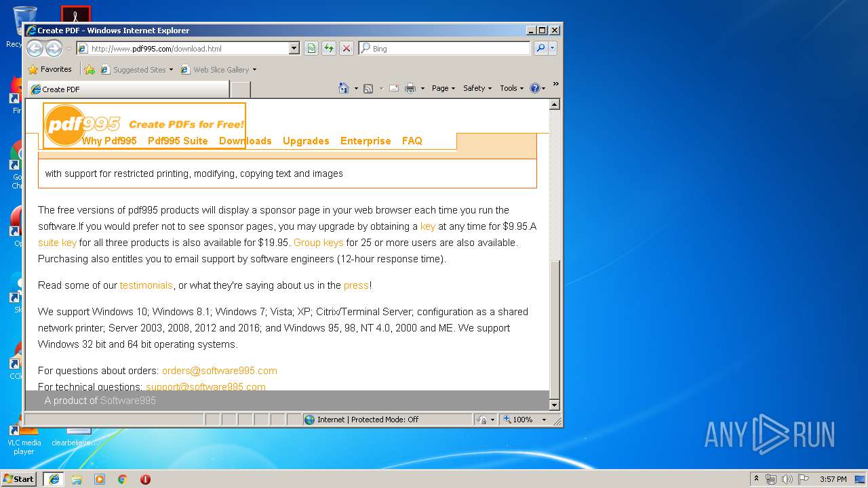Click the Home icon in command bar
868x488 pixels.
coord(344,88)
